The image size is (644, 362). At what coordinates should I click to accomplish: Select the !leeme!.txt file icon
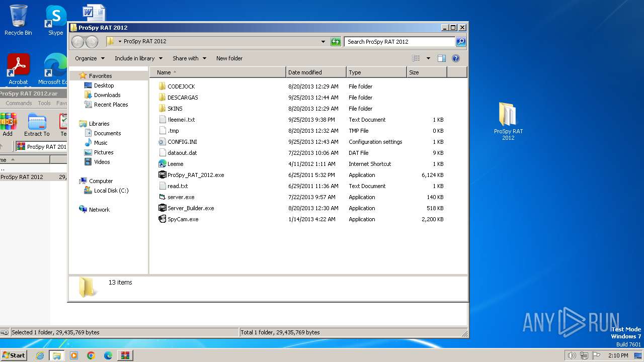click(x=162, y=120)
